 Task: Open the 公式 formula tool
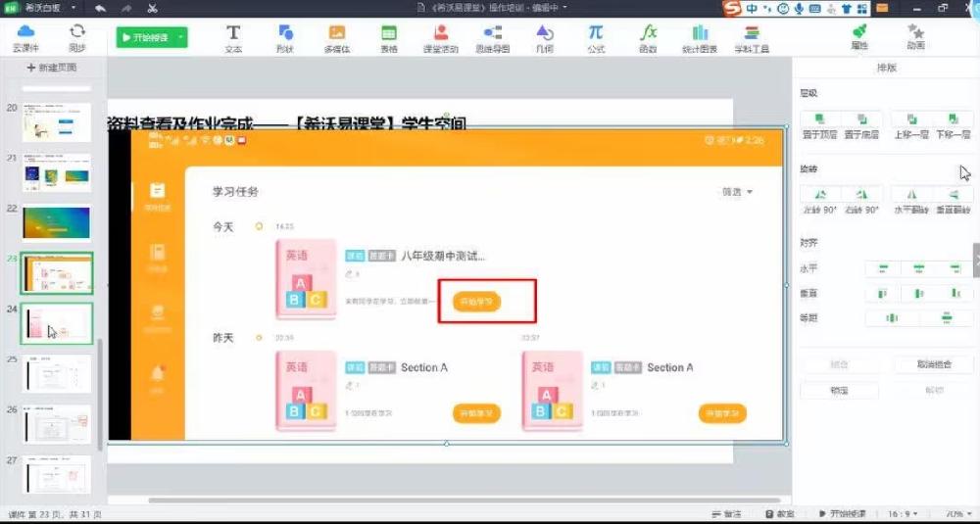pos(596,39)
